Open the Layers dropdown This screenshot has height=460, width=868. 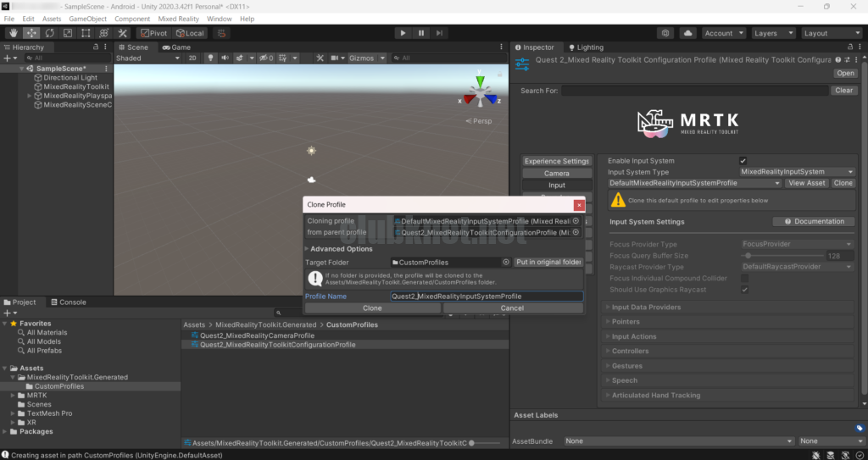coord(771,33)
